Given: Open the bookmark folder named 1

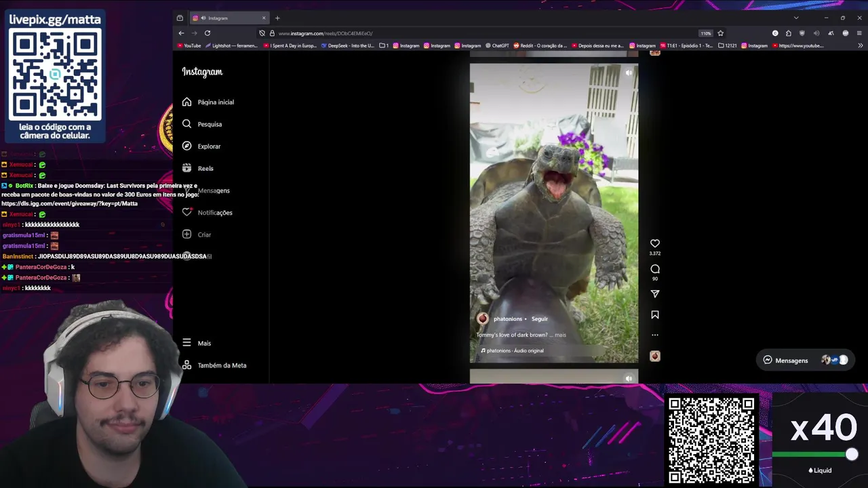Looking at the screenshot, I should 384,46.
